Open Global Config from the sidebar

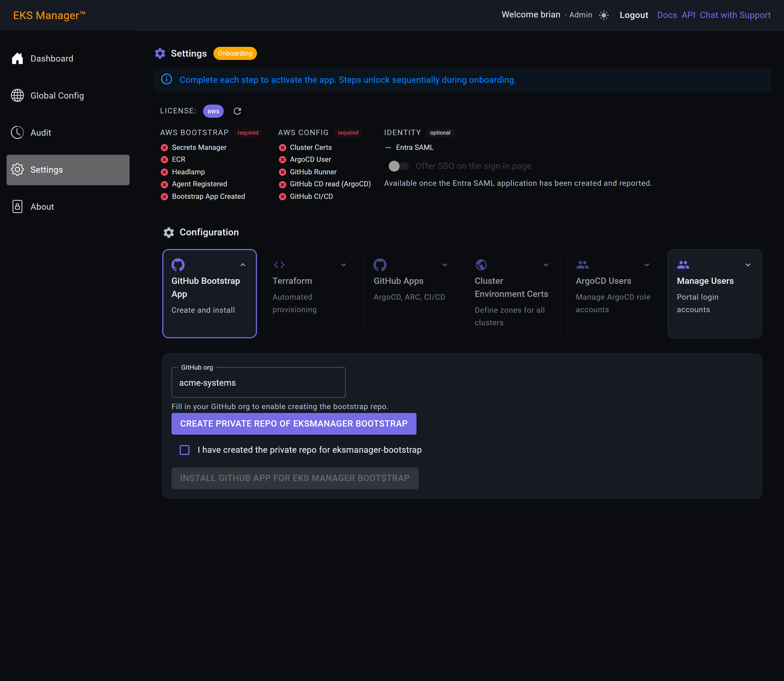(68, 95)
